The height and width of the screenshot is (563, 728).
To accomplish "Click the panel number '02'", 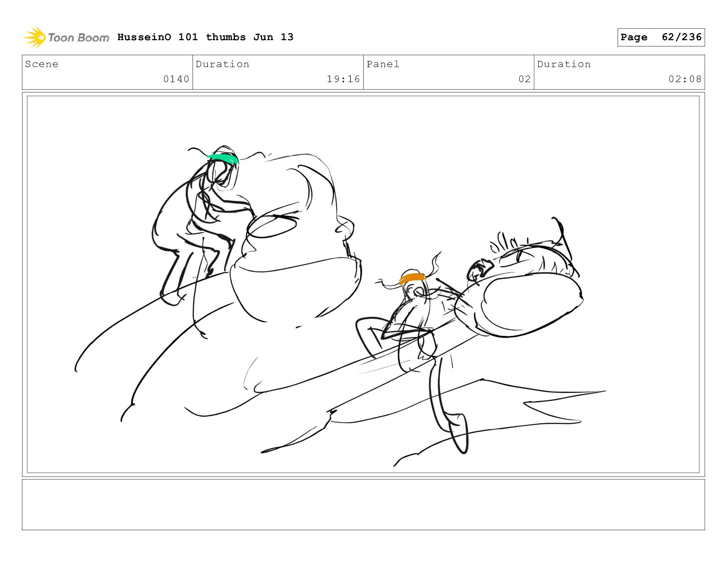I will [x=525, y=79].
